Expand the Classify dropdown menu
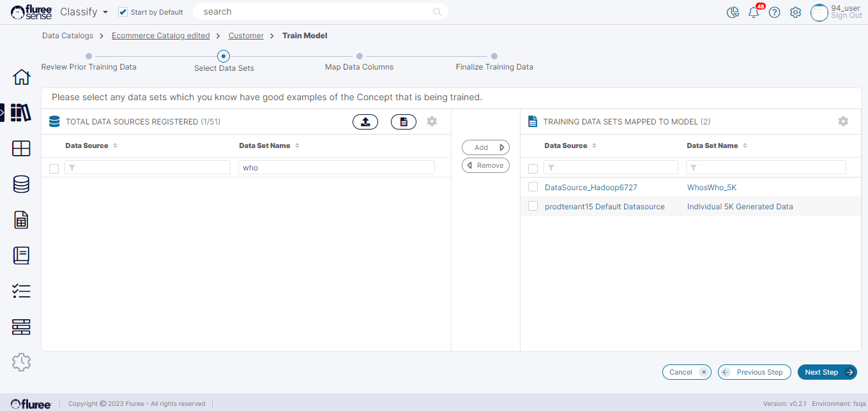Viewport: 868px width, 411px height. [x=105, y=12]
